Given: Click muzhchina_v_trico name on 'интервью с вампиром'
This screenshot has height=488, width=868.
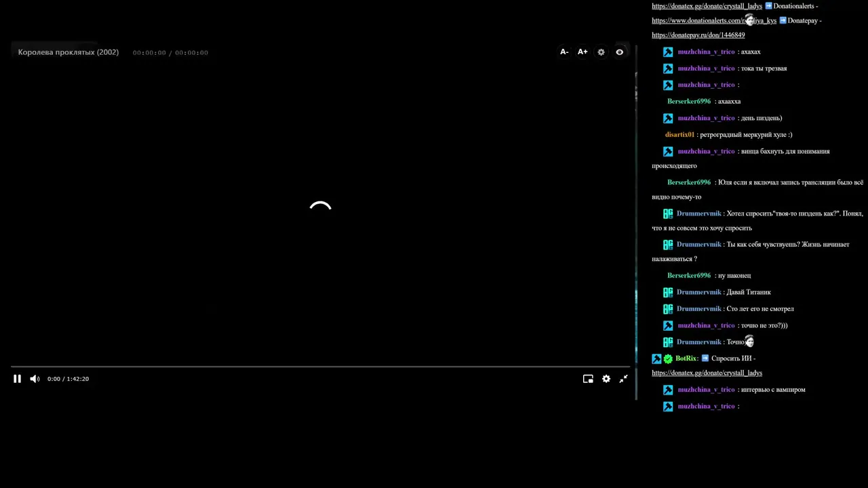Looking at the screenshot, I should click(706, 390).
